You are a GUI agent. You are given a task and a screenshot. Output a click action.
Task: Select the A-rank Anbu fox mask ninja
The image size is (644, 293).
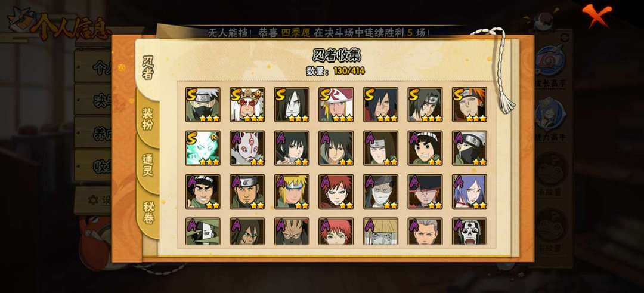247,148
